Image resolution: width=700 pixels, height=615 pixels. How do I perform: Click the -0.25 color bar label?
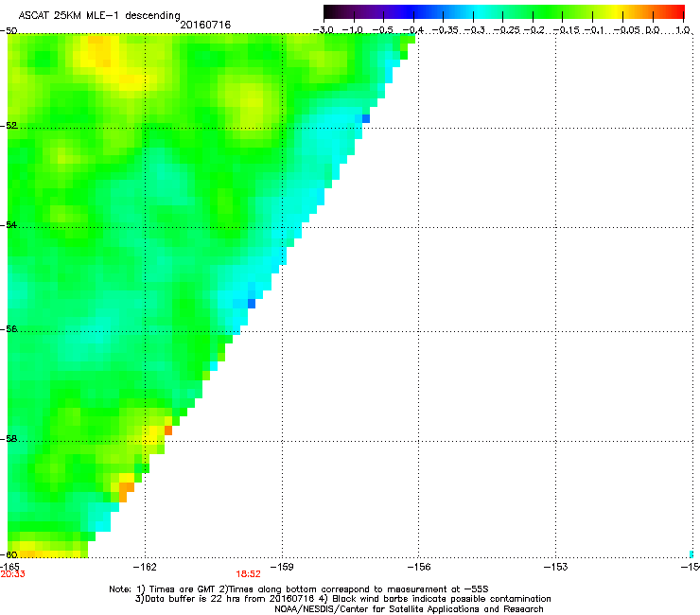pos(507,30)
